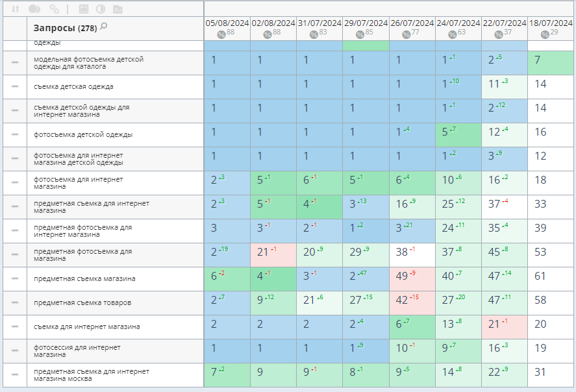The image size is (576, 392).
Task: Click percent icon under 05/08/2024
Action: point(221,34)
